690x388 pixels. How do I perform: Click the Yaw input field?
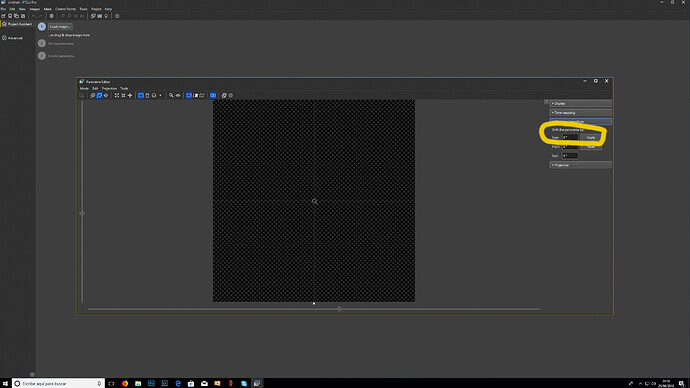point(570,138)
